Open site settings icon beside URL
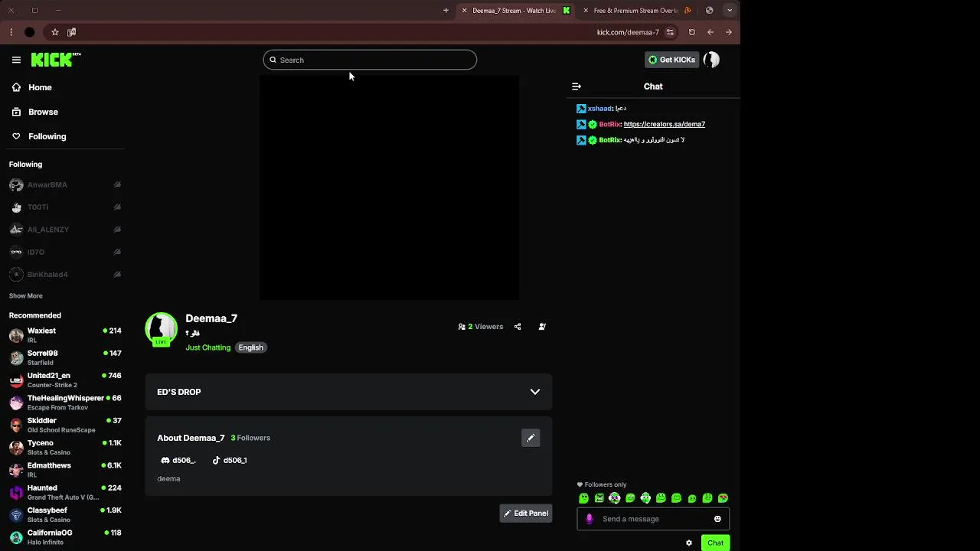The height and width of the screenshot is (551, 980). (x=670, y=32)
